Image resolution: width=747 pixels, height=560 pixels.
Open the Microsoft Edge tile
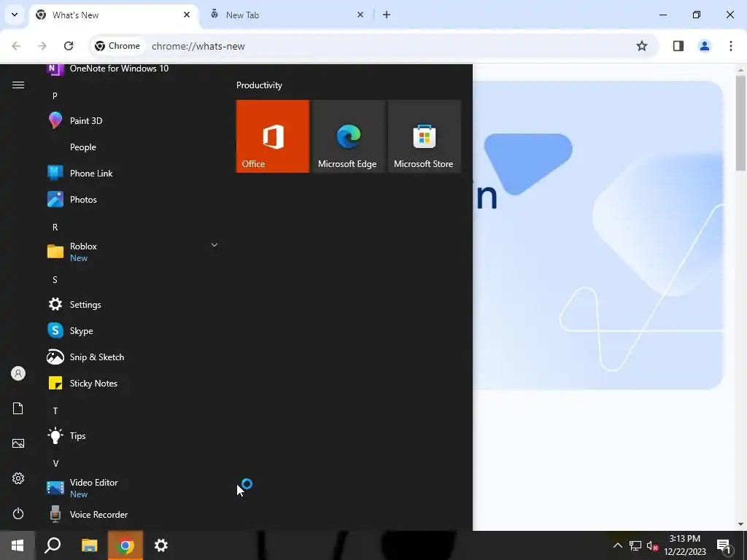pyautogui.click(x=348, y=136)
